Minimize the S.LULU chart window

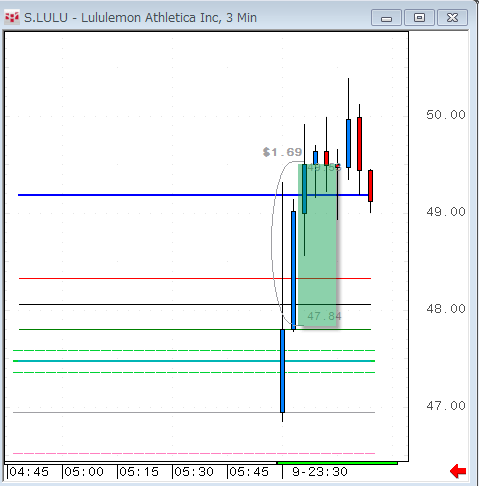tap(386, 18)
